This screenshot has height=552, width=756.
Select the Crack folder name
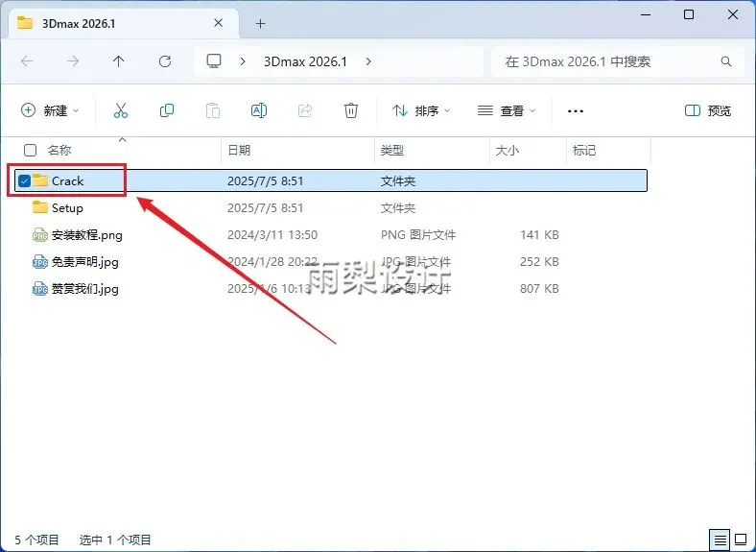pyautogui.click(x=67, y=180)
